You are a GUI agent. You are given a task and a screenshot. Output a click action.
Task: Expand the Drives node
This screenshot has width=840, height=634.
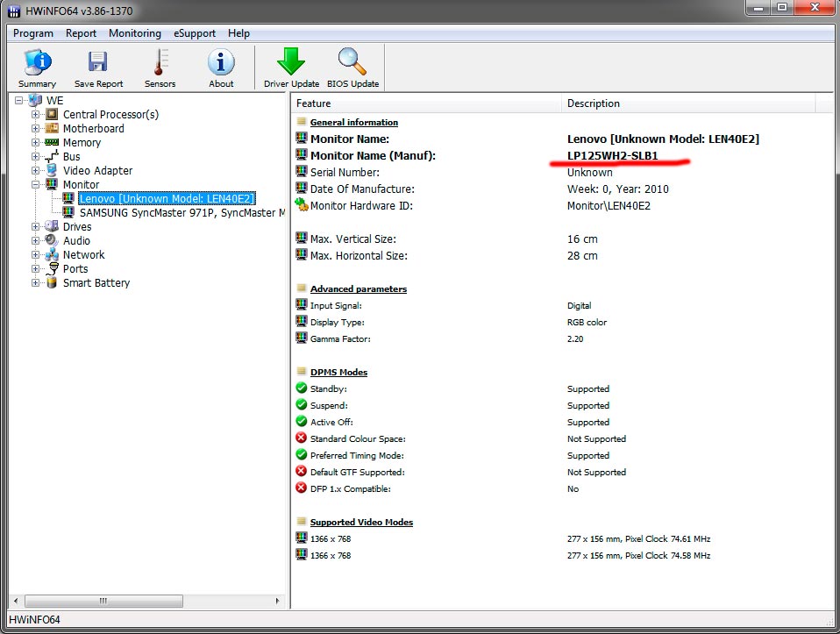(35, 226)
